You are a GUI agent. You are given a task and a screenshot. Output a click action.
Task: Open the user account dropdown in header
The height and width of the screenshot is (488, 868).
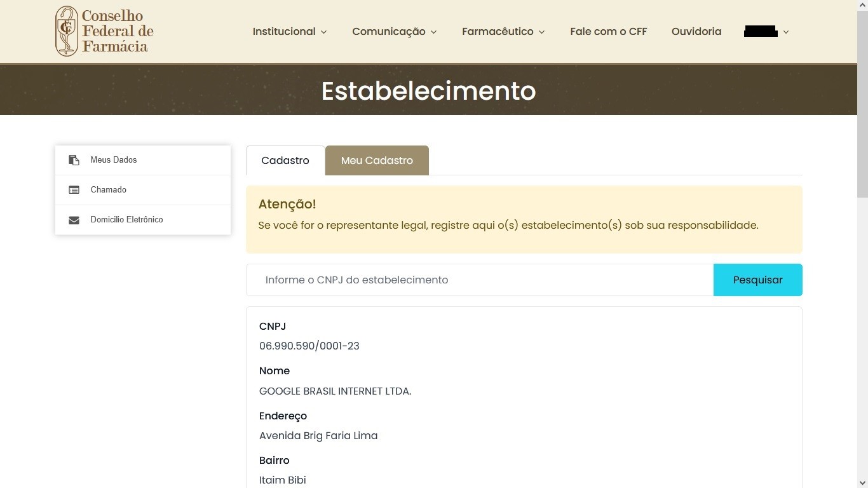pyautogui.click(x=766, y=32)
